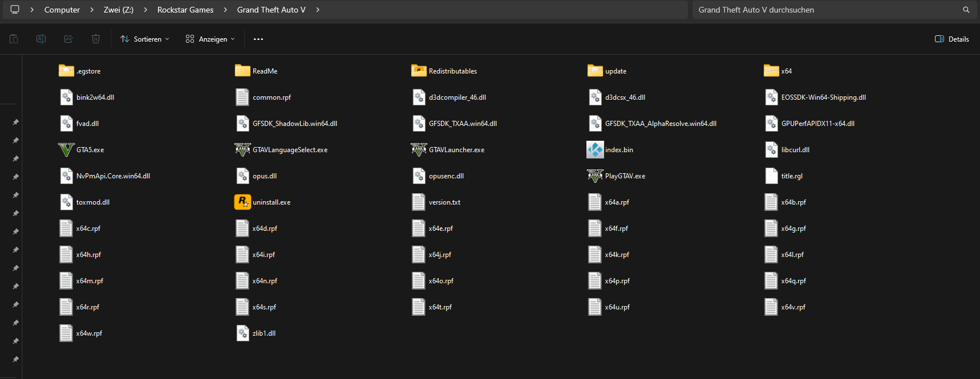Select the x64a.rpf file name
Image resolution: width=980 pixels, height=379 pixels.
tap(617, 202)
